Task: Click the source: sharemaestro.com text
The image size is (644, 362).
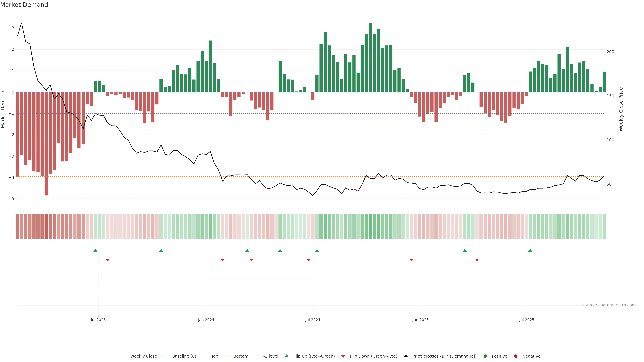Action: [609, 305]
